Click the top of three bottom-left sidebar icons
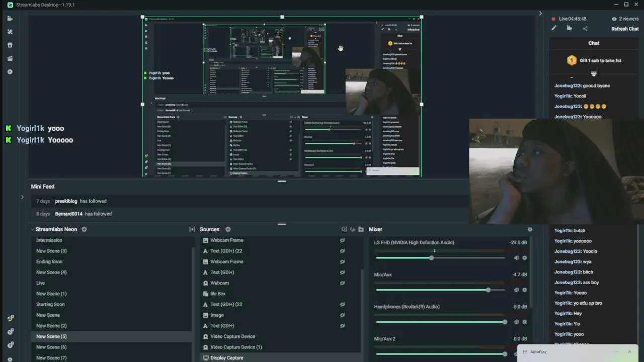 click(10, 318)
